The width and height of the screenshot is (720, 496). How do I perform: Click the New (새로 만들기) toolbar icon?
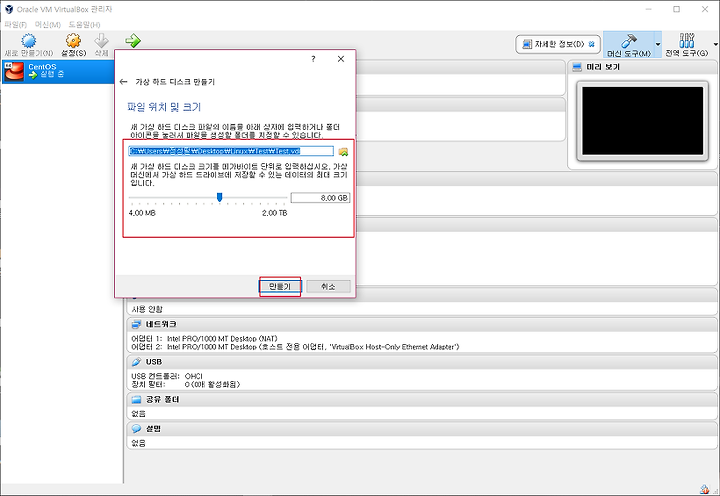(28, 41)
